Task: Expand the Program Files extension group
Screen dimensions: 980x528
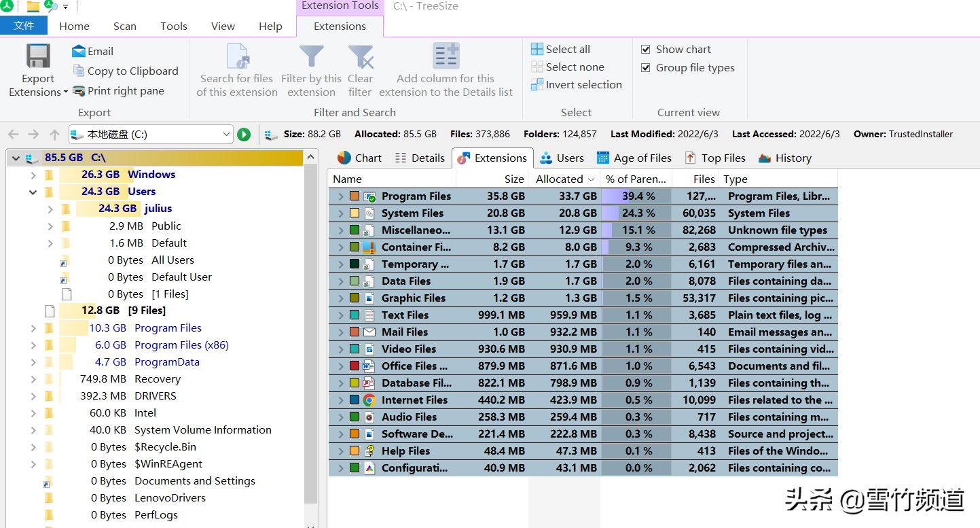Action: pos(340,196)
